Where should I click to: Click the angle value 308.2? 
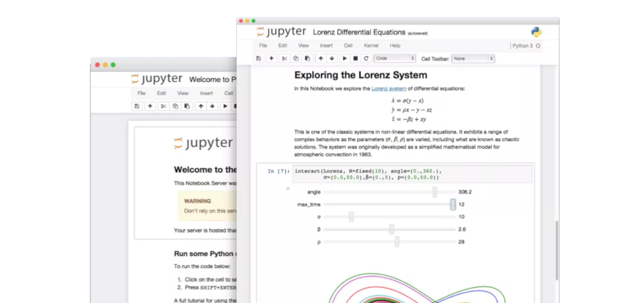465,192
